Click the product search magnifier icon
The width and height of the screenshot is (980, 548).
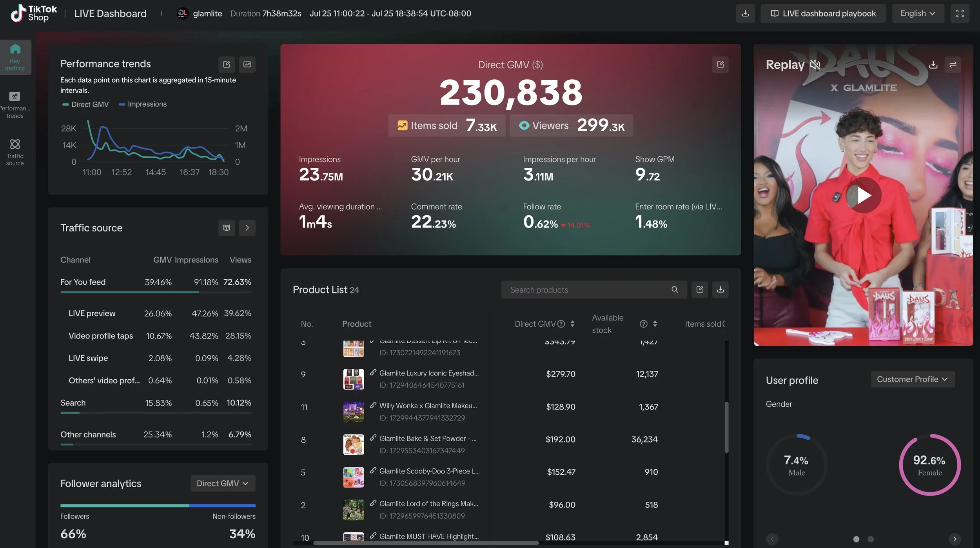tap(675, 289)
